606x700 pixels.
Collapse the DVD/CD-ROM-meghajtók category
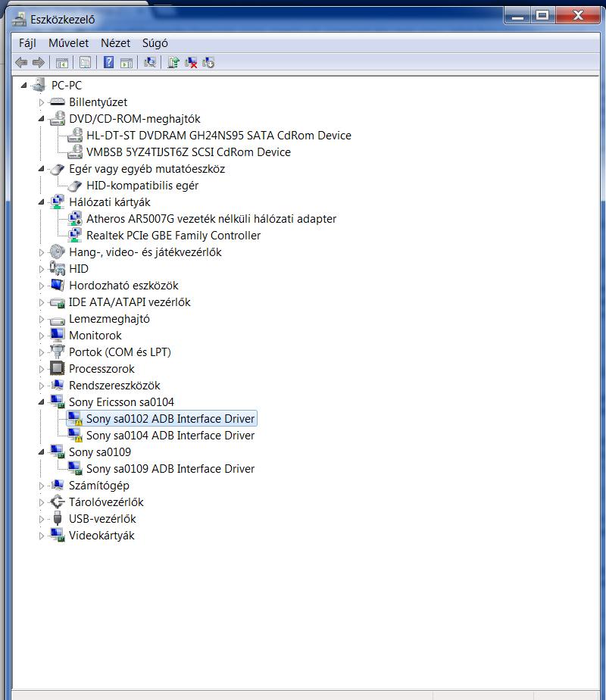point(42,119)
